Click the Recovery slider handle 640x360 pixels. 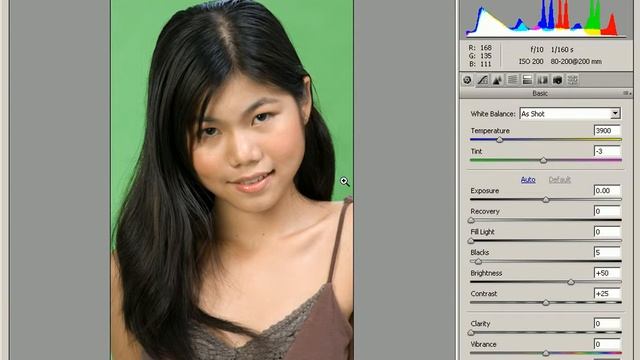(x=471, y=220)
